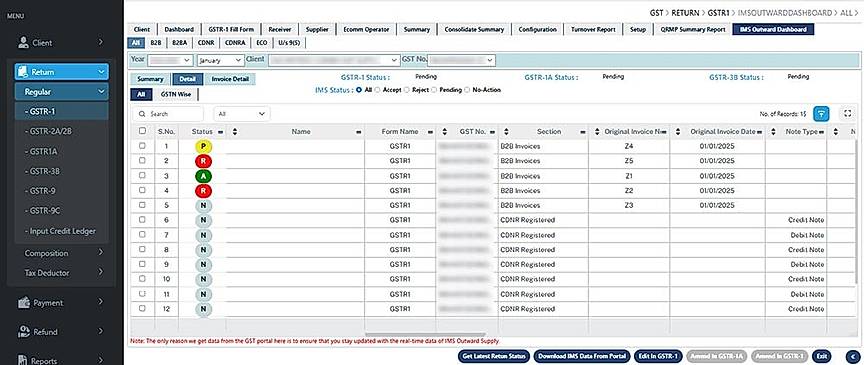Tick checkbox for row 2
Viewport: 864px width, 365px height.
[143, 160]
